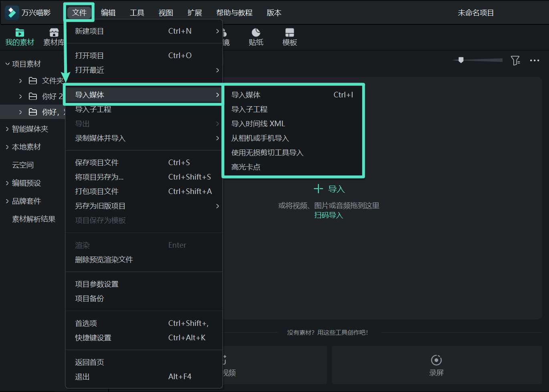Open 打开最近 submenu arrow
This screenshot has height=392, width=549.
[x=218, y=70]
